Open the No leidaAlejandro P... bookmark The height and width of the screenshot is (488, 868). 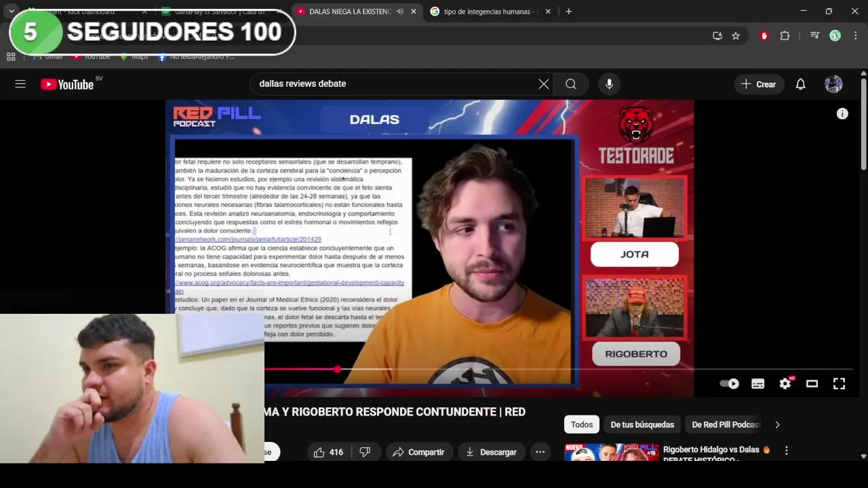point(197,57)
